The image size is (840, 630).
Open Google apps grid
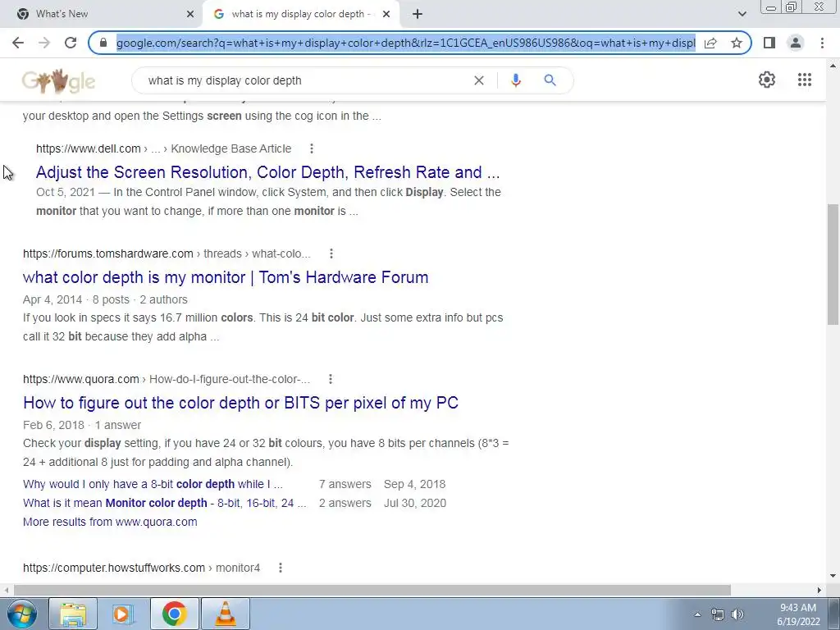point(805,80)
